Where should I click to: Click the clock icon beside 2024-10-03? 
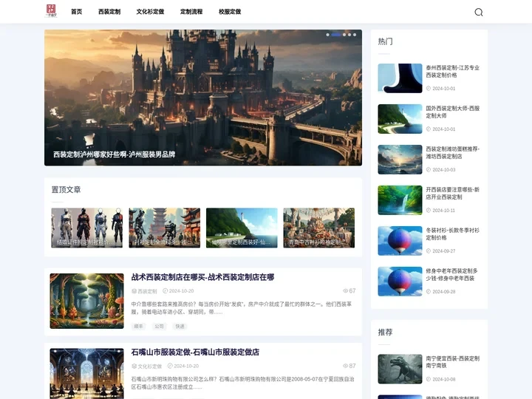(x=429, y=170)
